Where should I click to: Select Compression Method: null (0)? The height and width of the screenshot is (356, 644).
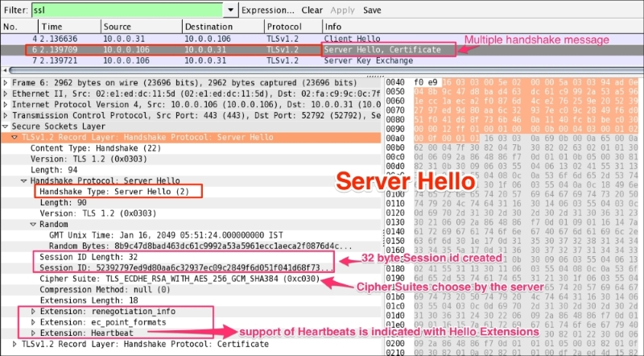(x=105, y=290)
